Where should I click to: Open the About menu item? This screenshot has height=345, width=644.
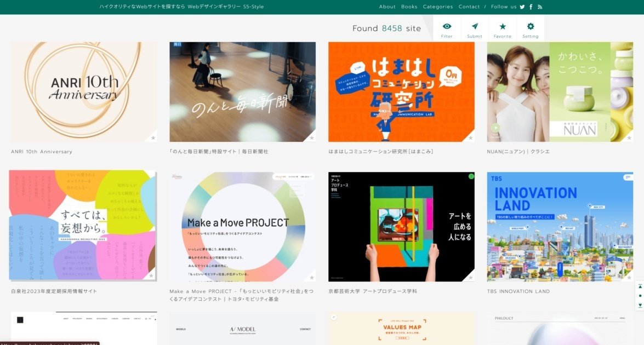[387, 7]
